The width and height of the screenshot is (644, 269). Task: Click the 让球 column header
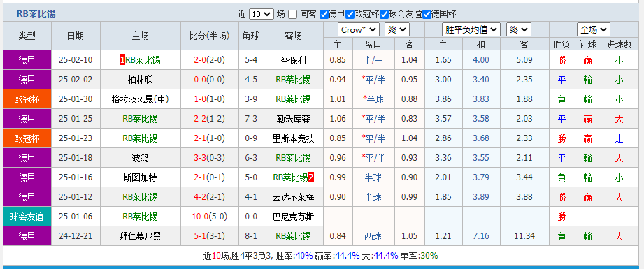click(x=588, y=44)
